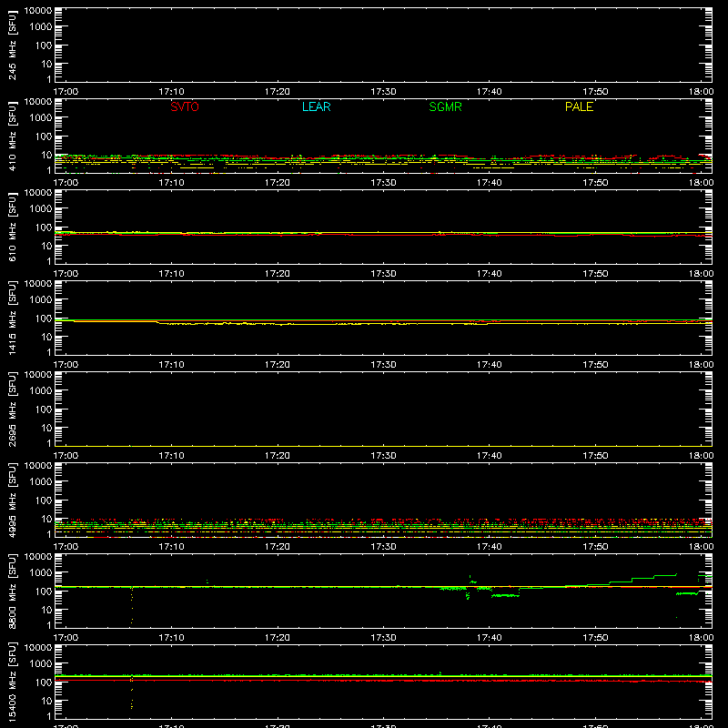This screenshot has width=728, height=728.
Task: Click 17:20 tick under the 8800 MHz plot
Action: (x=278, y=638)
